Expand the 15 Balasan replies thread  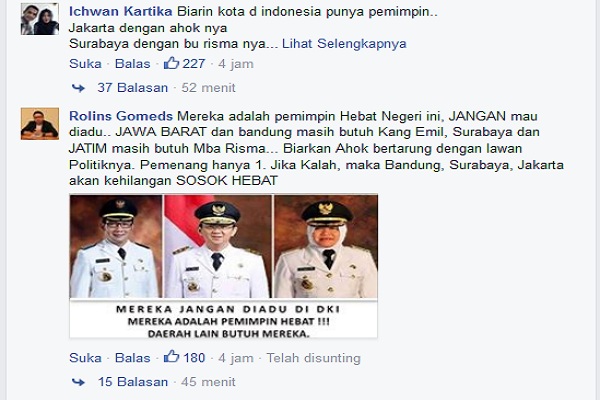coord(133,382)
